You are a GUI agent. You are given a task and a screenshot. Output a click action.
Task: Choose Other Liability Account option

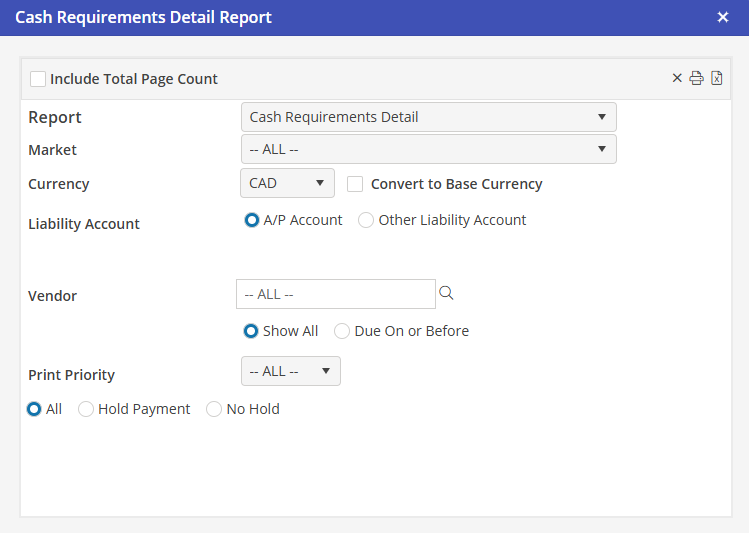366,220
